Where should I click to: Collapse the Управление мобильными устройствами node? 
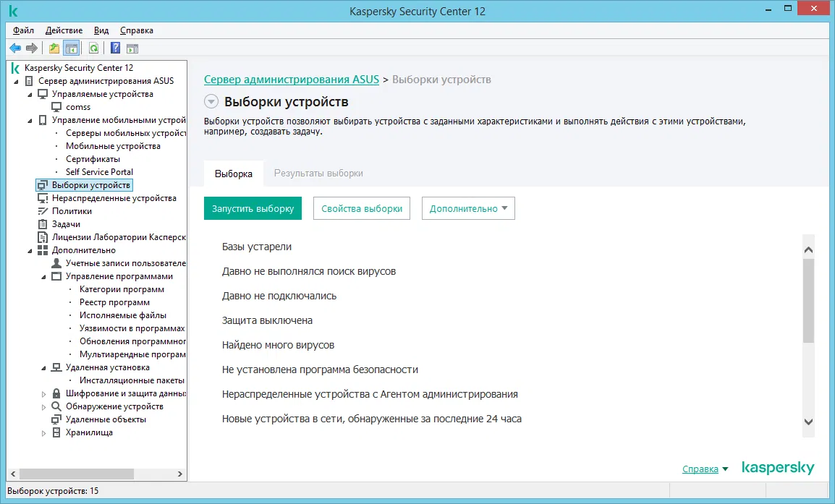[x=30, y=121]
